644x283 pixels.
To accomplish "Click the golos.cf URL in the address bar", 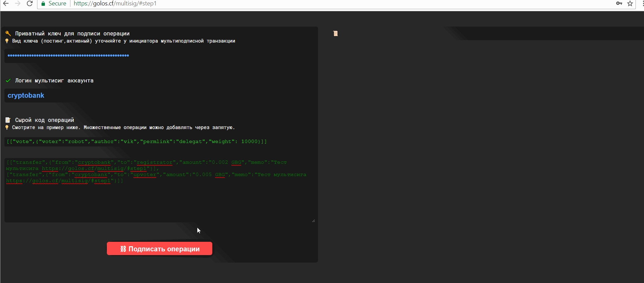I will click(115, 4).
